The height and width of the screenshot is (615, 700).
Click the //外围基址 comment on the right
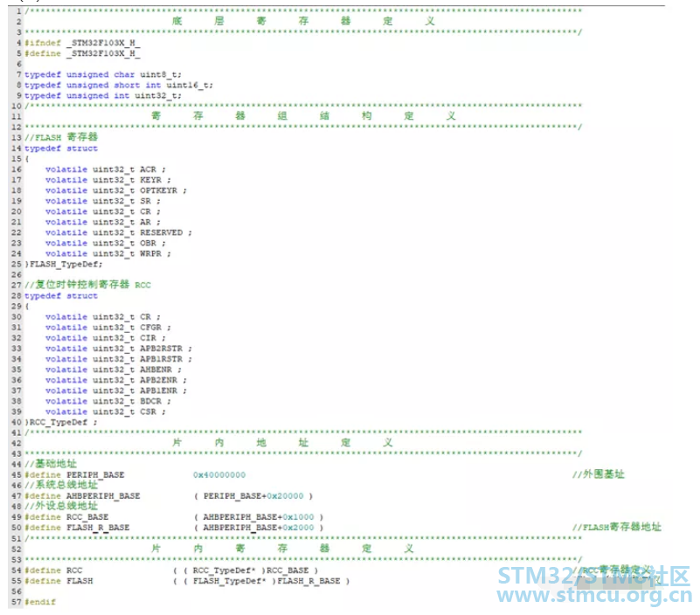pyautogui.click(x=599, y=474)
